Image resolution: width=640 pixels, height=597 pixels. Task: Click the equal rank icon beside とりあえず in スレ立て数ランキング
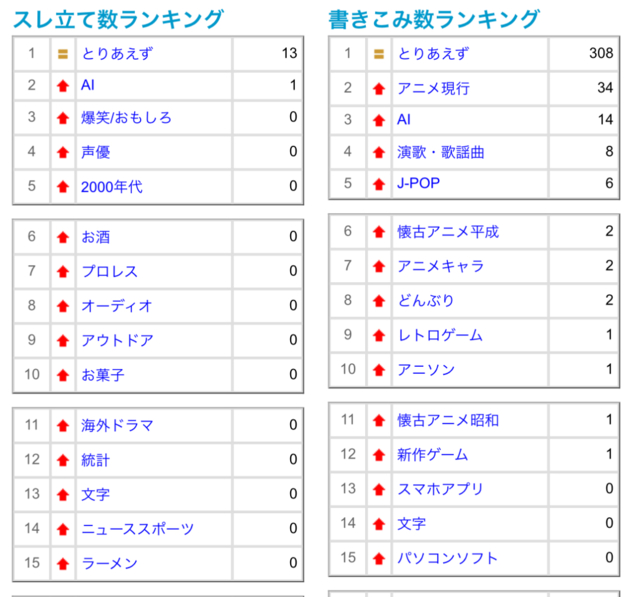[63, 55]
